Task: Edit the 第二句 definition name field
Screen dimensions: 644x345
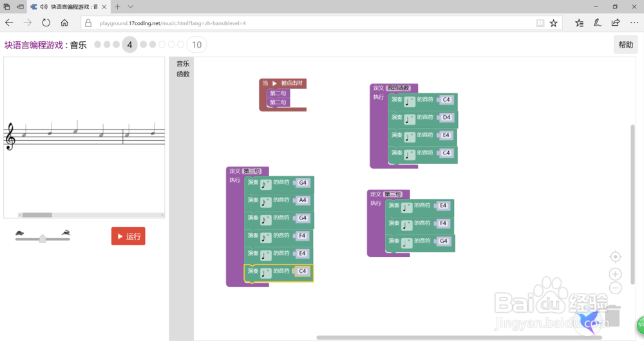Action: tap(393, 194)
